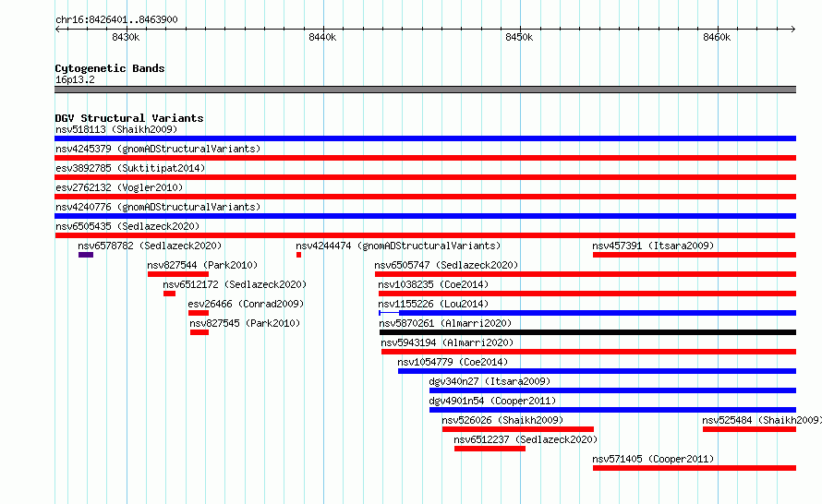Viewport: 822px width, 504px height.
Task: Open nsv6578782 (Sedlazeck2020) label
Action: pos(150,246)
